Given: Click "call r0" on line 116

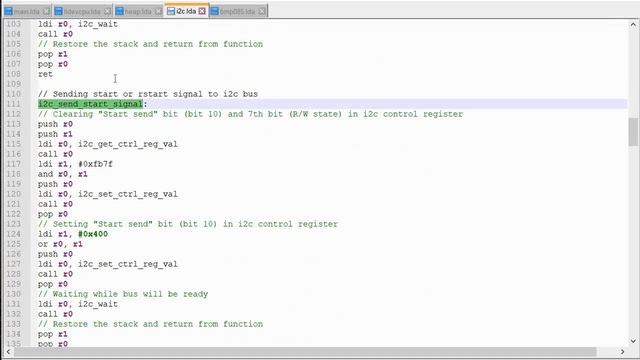Looking at the screenshot, I should 55,154.
